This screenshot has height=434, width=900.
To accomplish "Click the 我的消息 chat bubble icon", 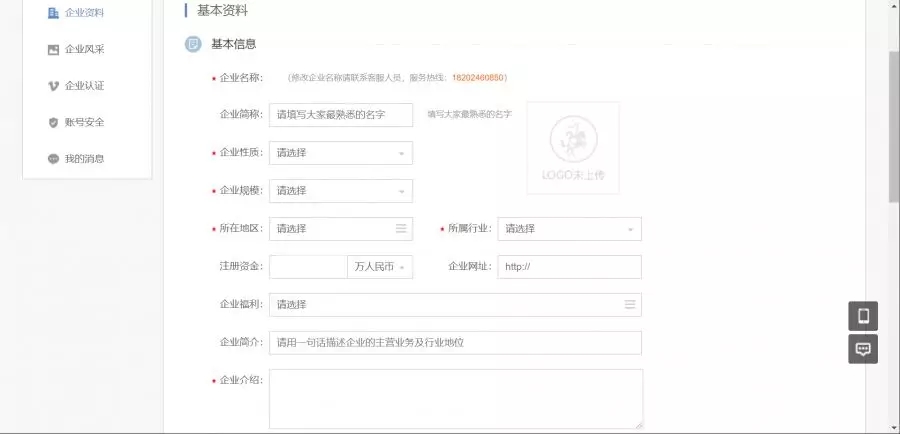I will coord(53,159).
